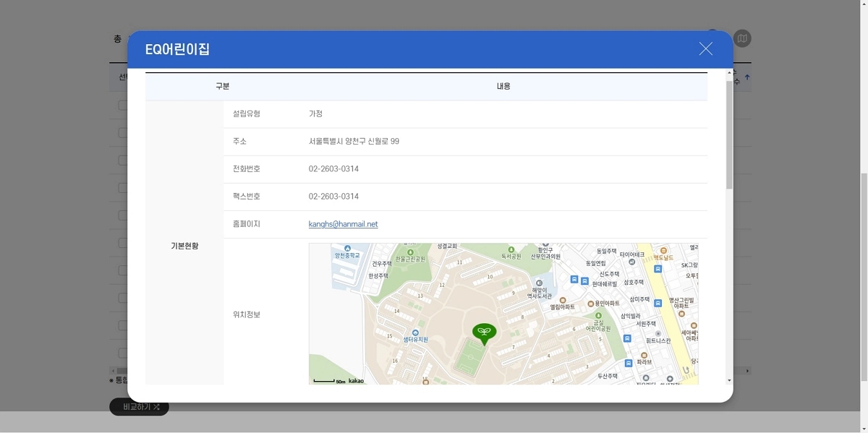Click the 삼호주택 label on map

pyautogui.click(x=634, y=282)
